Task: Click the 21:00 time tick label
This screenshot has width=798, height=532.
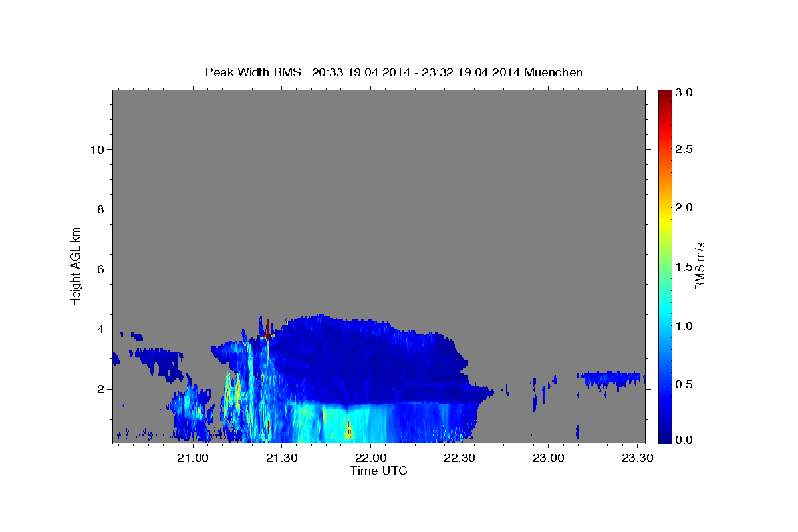Action: pyautogui.click(x=193, y=458)
